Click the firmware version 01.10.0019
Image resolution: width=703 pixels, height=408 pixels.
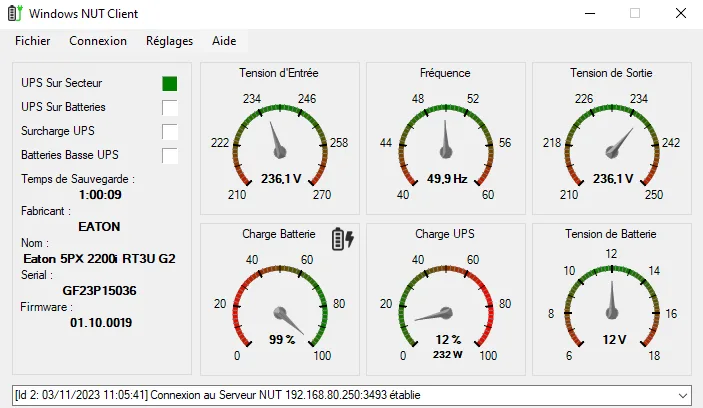tap(101, 323)
